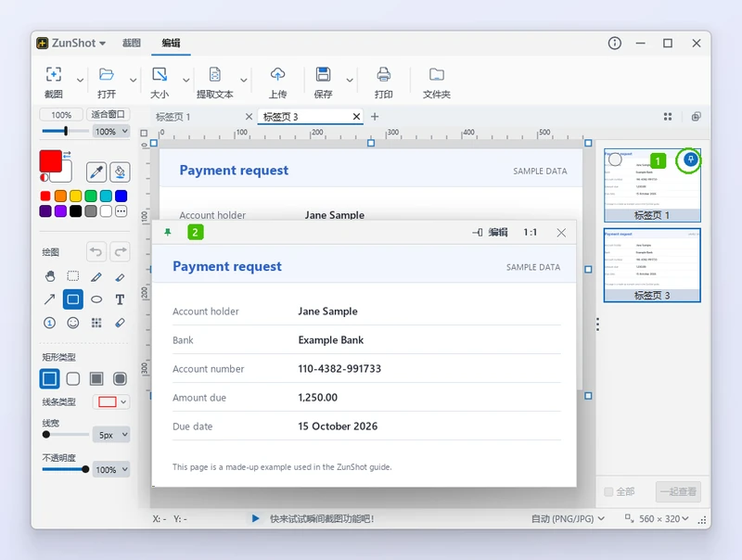Pick the emoji sticker tool
The image size is (742, 560).
[73, 323]
